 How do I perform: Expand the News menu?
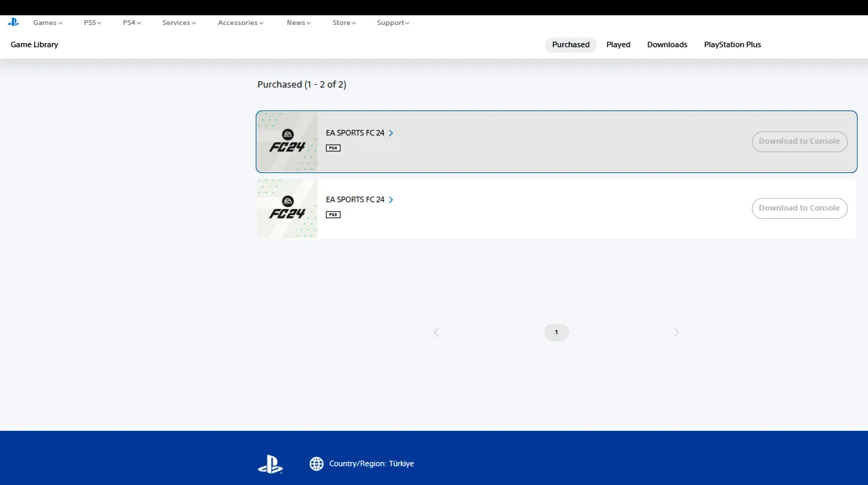click(299, 23)
